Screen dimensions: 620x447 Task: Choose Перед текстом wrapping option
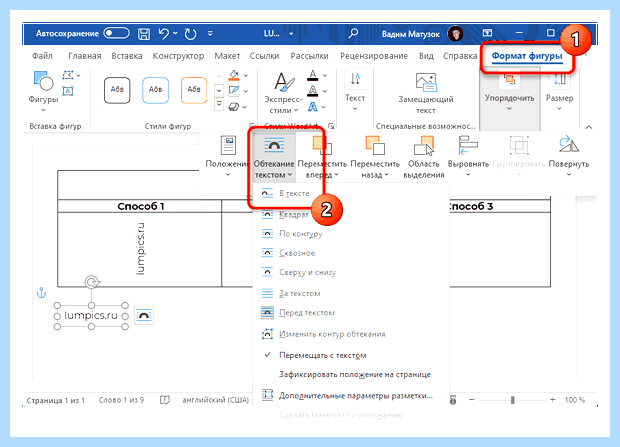[350, 313]
